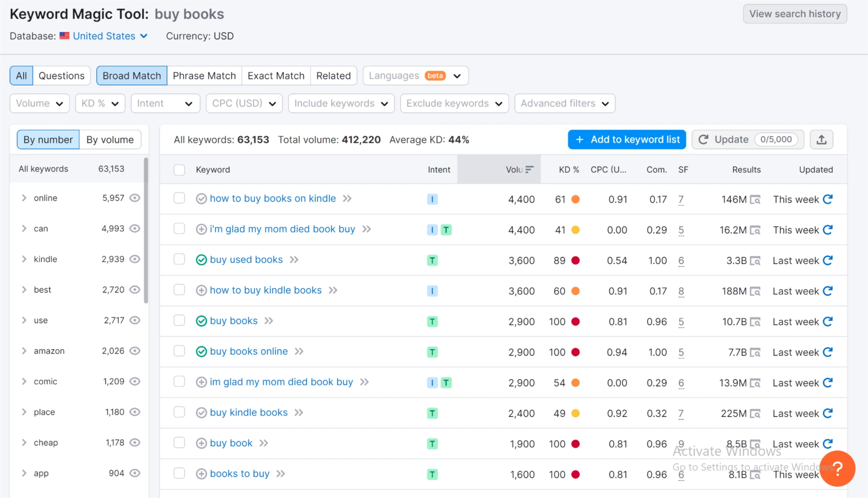View SERP for 'buy used books'
Image resolution: width=868 pixels, height=498 pixels.
(755, 261)
